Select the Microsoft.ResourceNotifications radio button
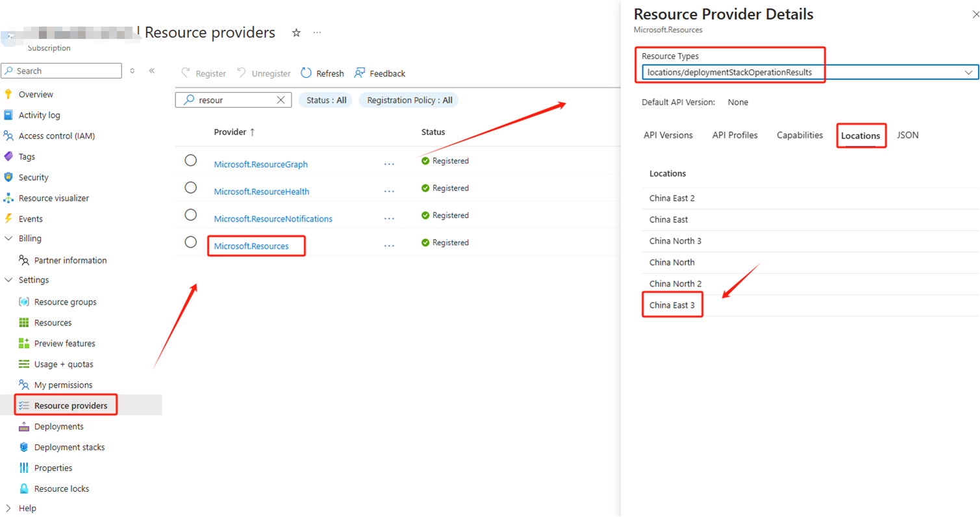Image resolution: width=980 pixels, height=517 pixels. click(x=190, y=215)
